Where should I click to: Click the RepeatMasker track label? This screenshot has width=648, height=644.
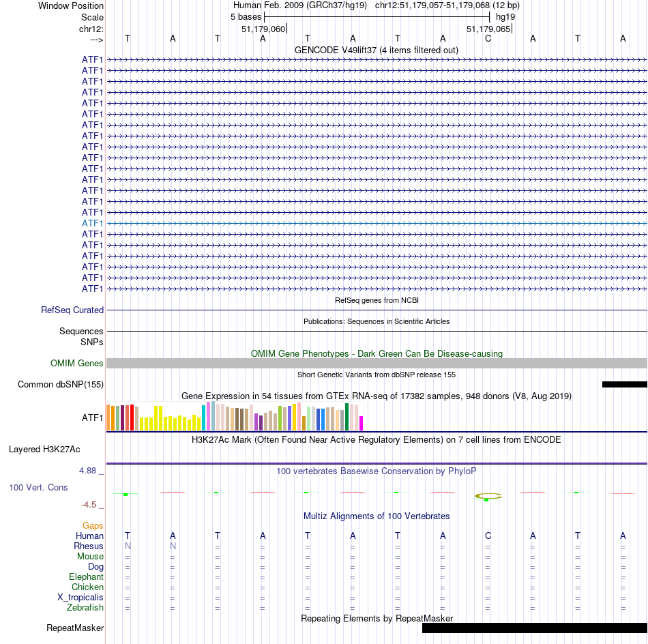pos(75,628)
